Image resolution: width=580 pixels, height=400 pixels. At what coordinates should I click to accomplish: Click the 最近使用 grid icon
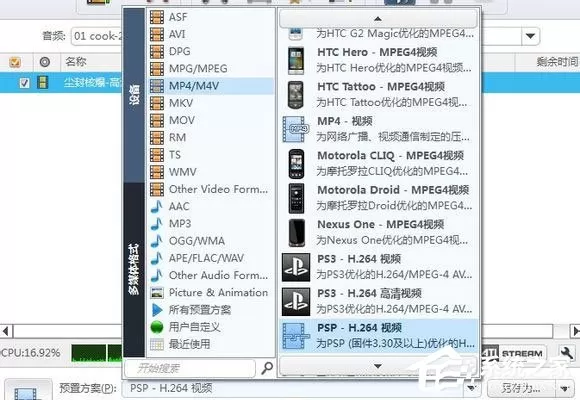[157, 344]
